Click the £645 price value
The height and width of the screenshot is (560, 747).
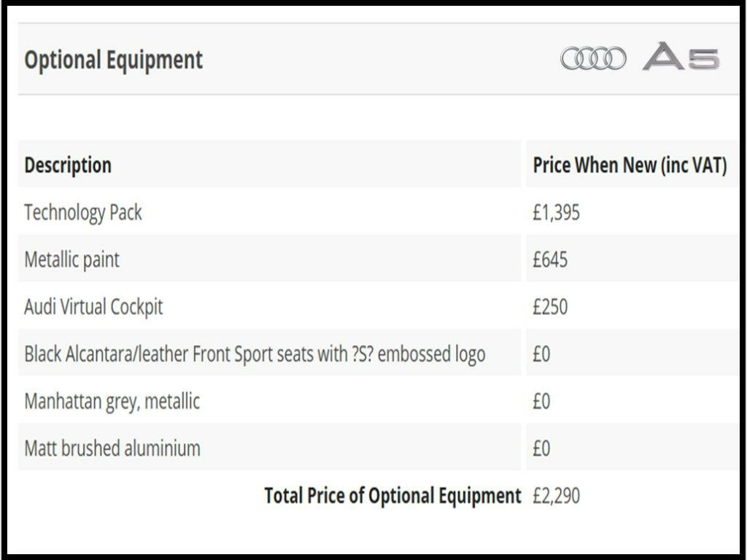click(550, 260)
